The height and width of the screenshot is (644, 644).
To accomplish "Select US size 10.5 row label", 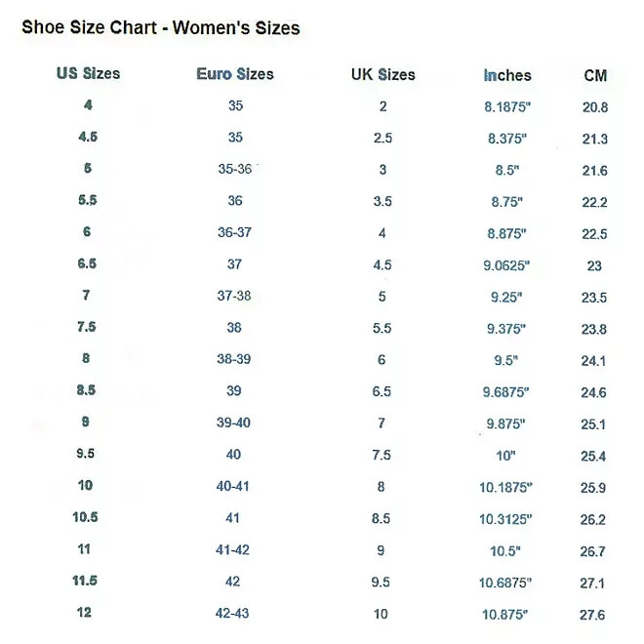I will tap(87, 517).
